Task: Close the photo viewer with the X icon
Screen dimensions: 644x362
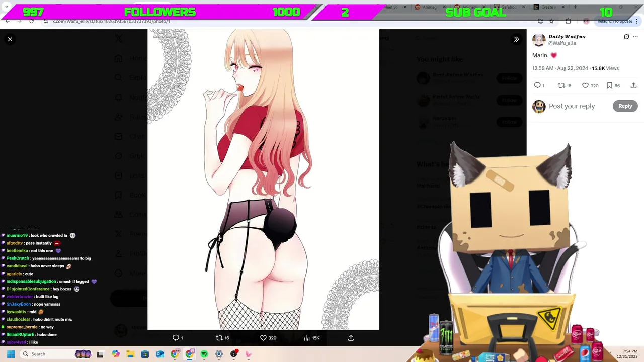Action: coord(10,39)
